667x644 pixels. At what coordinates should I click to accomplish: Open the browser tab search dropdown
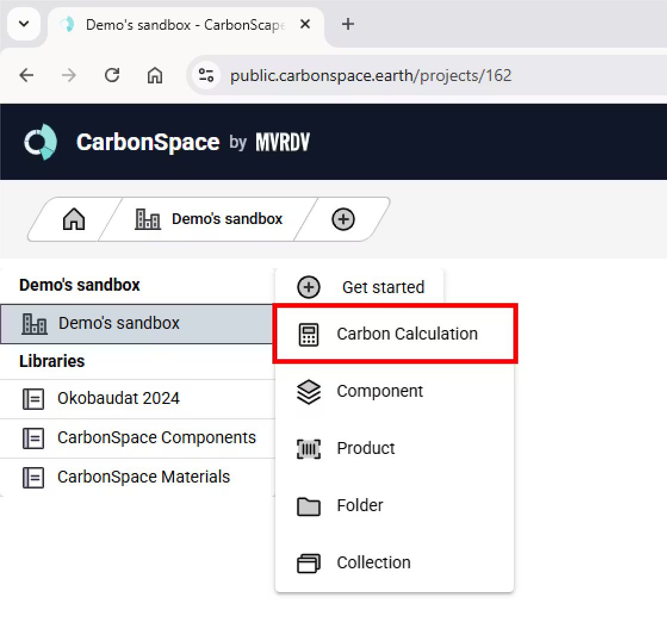(x=24, y=24)
